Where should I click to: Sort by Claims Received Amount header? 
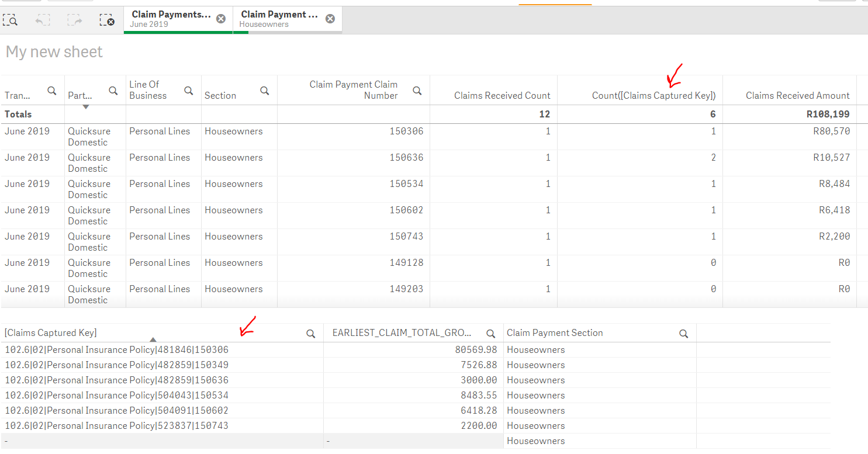point(797,95)
